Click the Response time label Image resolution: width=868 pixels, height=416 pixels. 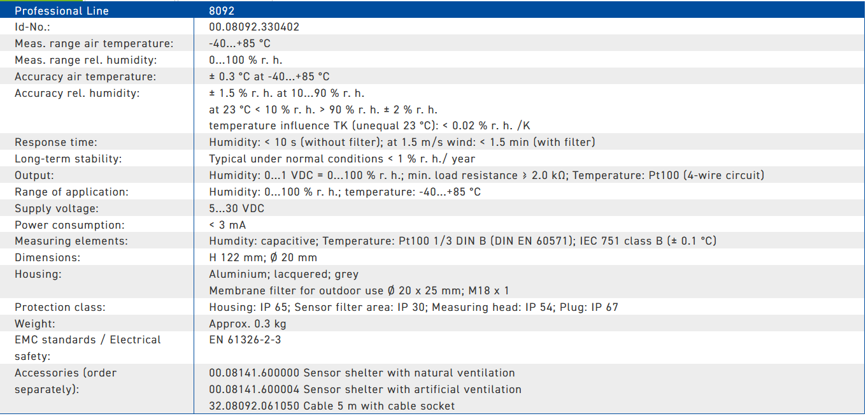pyautogui.click(x=56, y=143)
